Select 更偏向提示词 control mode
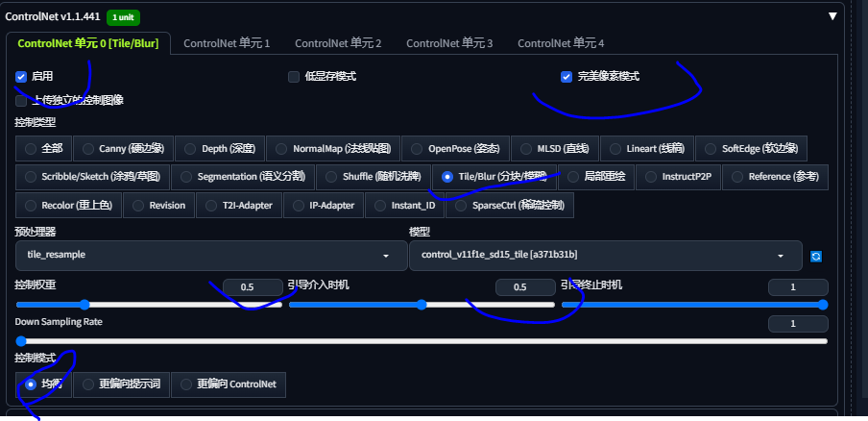This screenshot has width=868, height=421. tap(120, 384)
